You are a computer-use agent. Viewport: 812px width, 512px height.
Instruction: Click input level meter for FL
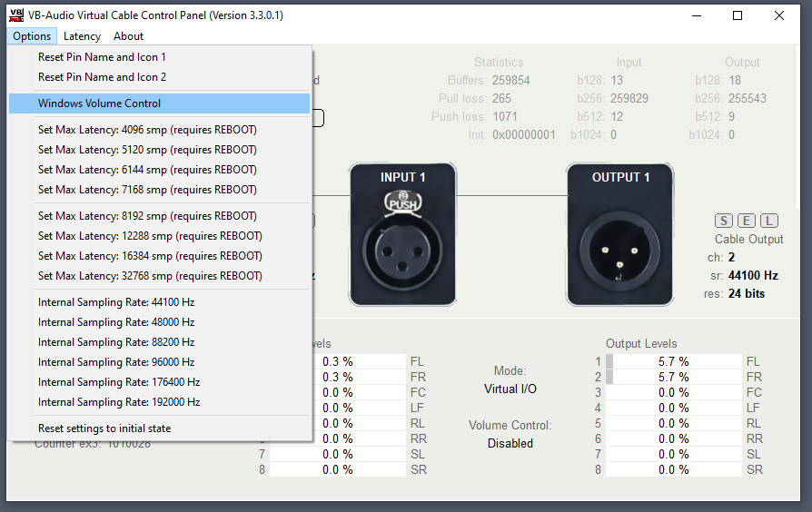point(360,361)
